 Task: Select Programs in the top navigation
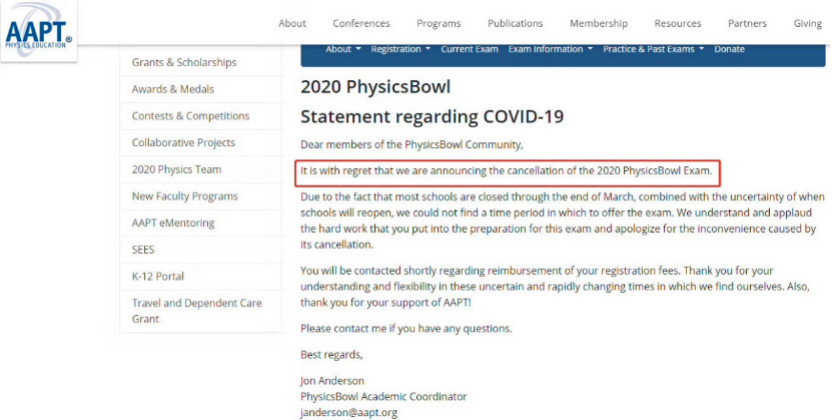[x=439, y=23]
